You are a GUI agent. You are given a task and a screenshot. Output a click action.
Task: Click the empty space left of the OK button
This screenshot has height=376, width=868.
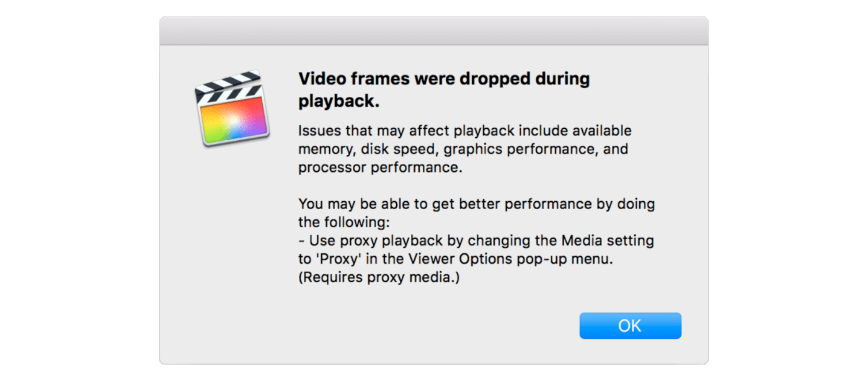(434, 325)
